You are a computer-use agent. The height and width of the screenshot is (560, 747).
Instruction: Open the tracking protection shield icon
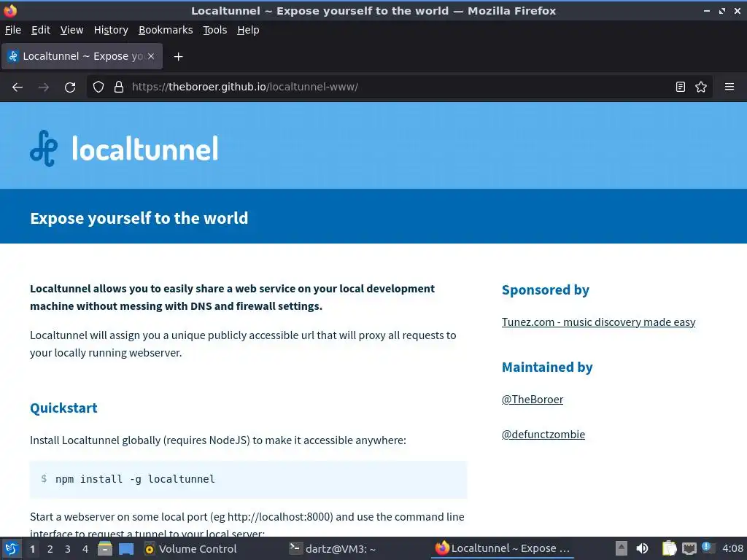(x=98, y=87)
